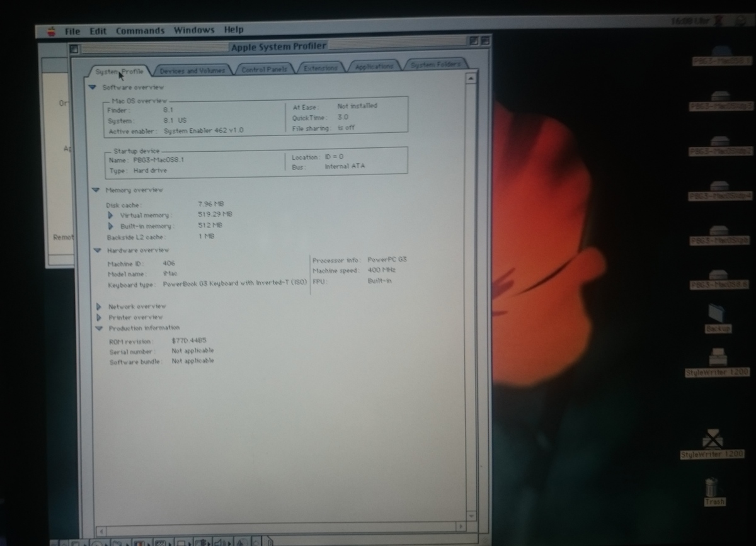The image size is (756, 546).
Task: Switch to the Applications tab
Action: pos(374,66)
